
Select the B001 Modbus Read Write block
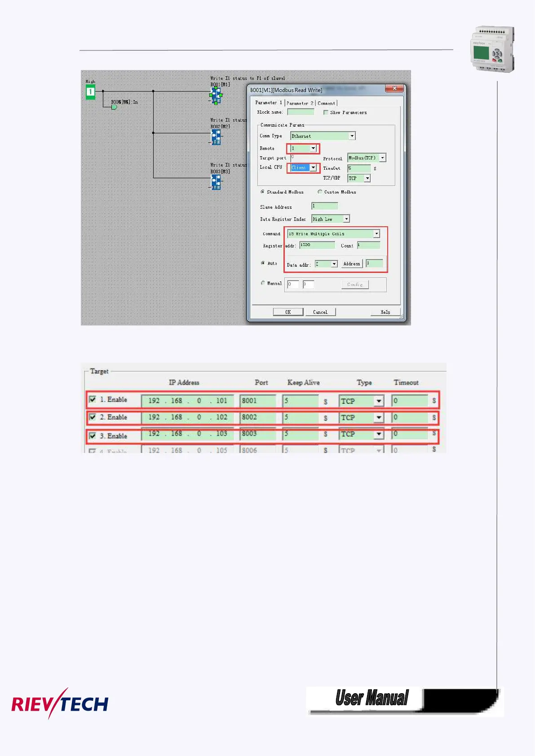(x=216, y=96)
